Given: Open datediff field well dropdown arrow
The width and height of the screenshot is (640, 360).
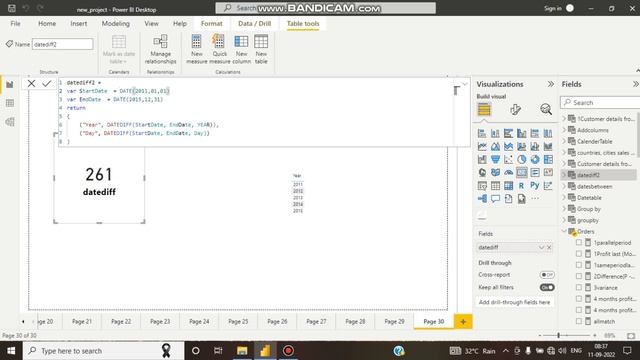Looking at the screenshot, I should (541, 247).
